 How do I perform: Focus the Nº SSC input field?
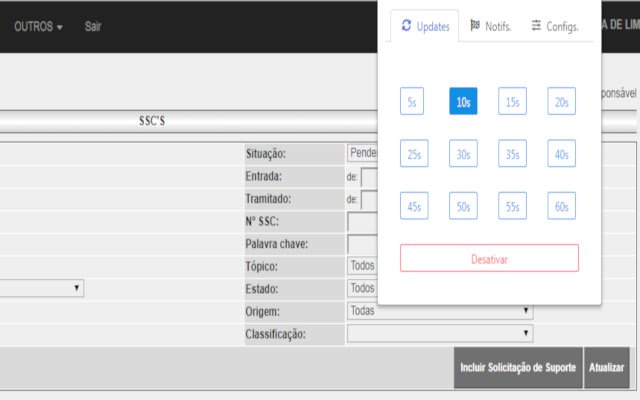tap(362, 222)
